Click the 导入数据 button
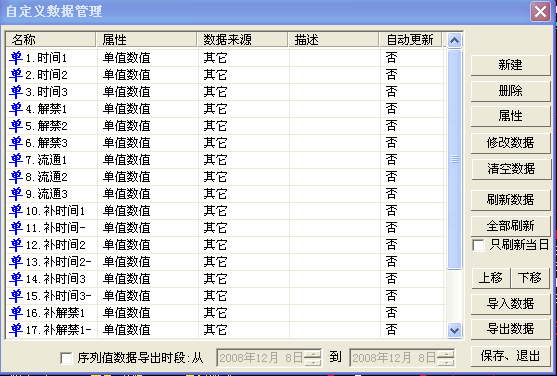This screenshot has width=557, height=376. [510, 304]
